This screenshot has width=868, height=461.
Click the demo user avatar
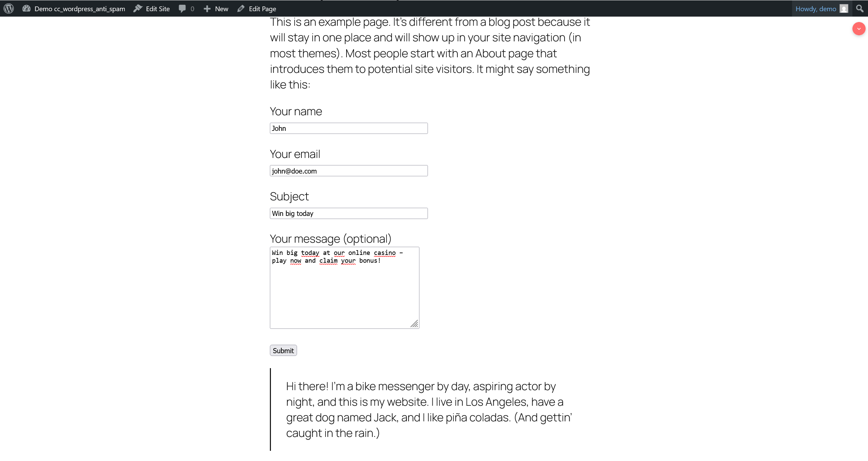(x=843, y=8)
